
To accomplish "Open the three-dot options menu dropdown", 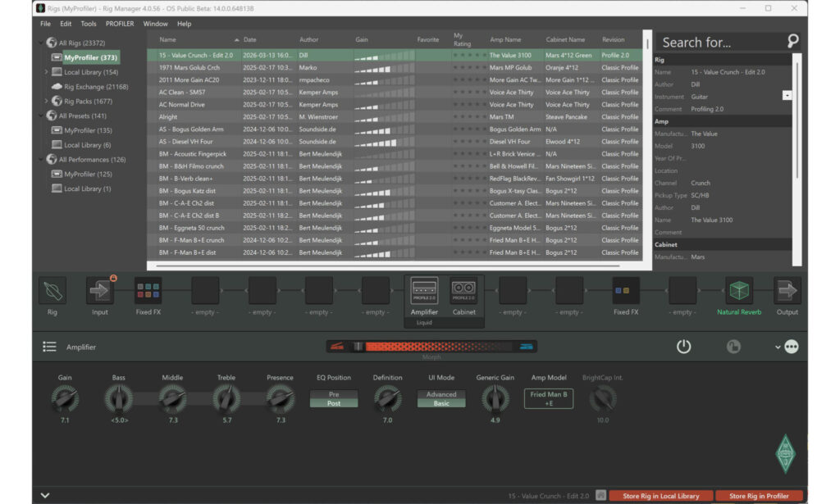I will pyautogui.click(x=790, y=346).
